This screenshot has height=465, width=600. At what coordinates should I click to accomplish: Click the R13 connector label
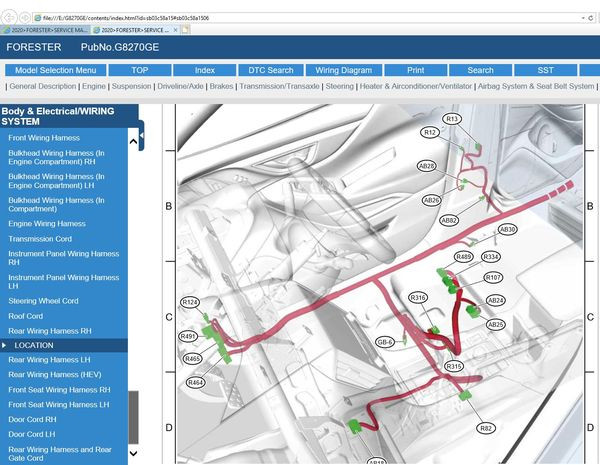click(452, 119)
